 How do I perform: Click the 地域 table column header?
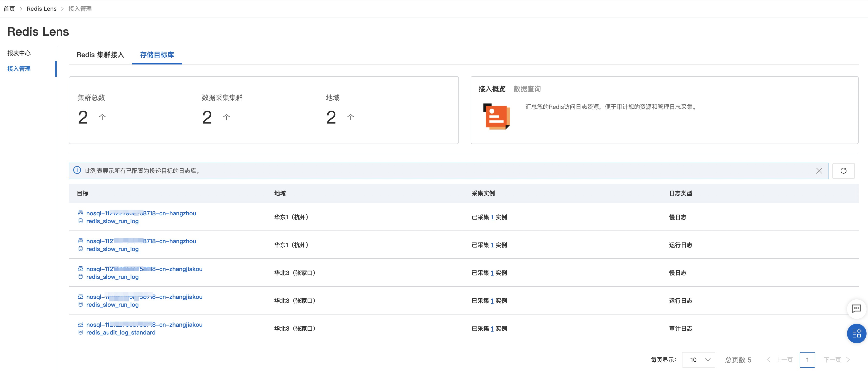click(280, 193)
